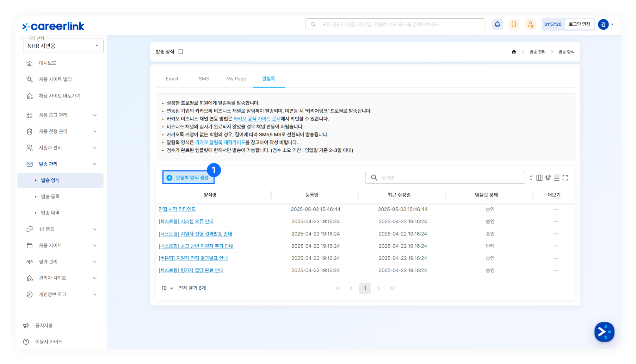Open the 카카오 알림톡 제작가이드 link
Viewport: 636px width, 364px height.
tap(220, 143)
